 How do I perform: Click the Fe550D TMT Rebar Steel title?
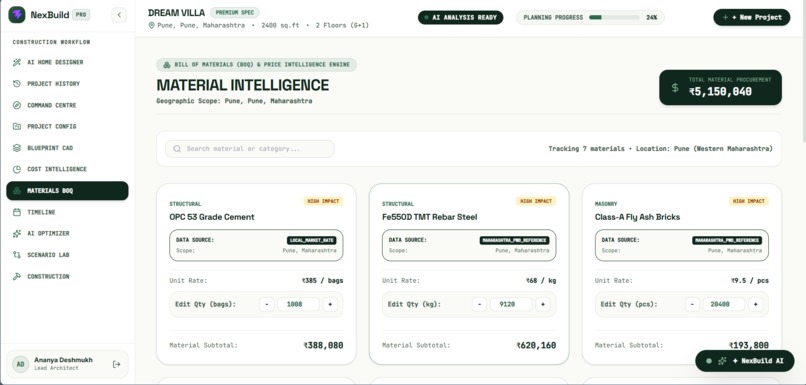pos(430,217)
